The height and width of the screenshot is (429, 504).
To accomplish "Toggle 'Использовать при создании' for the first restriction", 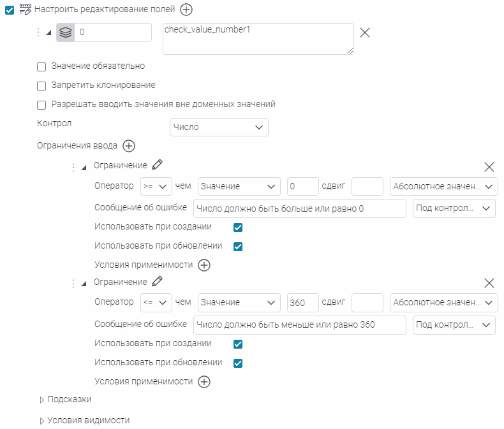I will 238,228.
